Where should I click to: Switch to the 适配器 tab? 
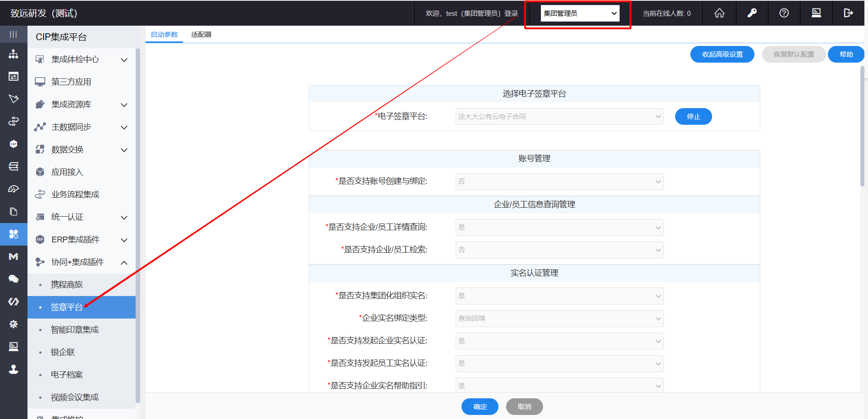201,35
